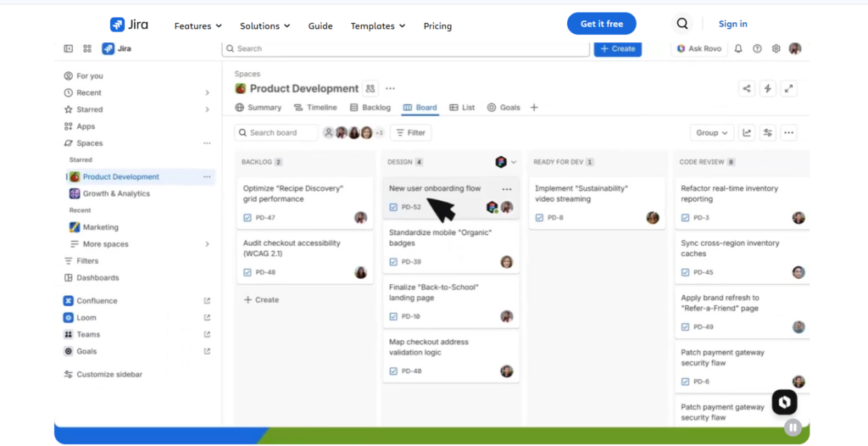The height and width of the screenshot is (446, 868).
Task: Expand the Solutions menu in header
Action: point(264,26)
